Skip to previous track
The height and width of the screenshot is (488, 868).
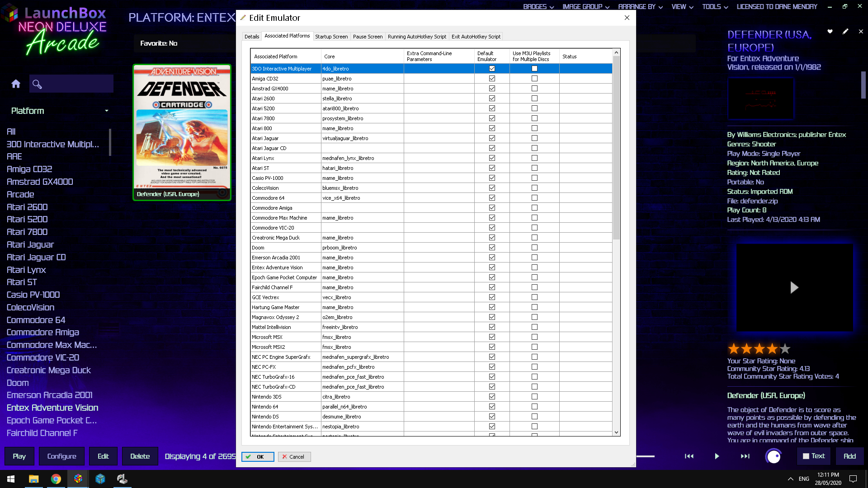(x=689, y=456)
